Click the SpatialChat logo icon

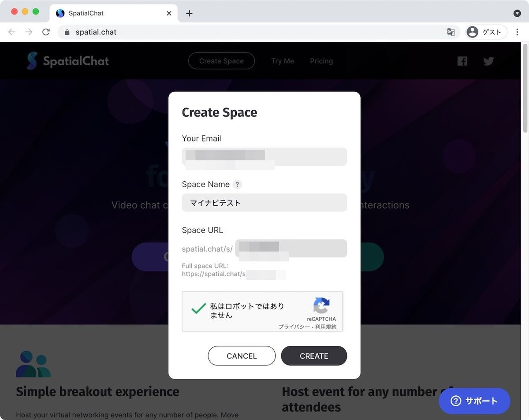pos(32,61)
